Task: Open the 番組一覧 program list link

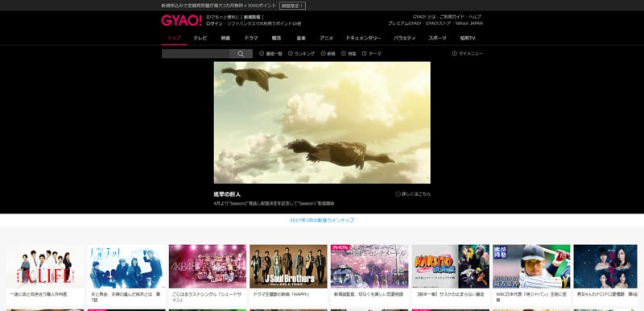Action: (274, 54)
